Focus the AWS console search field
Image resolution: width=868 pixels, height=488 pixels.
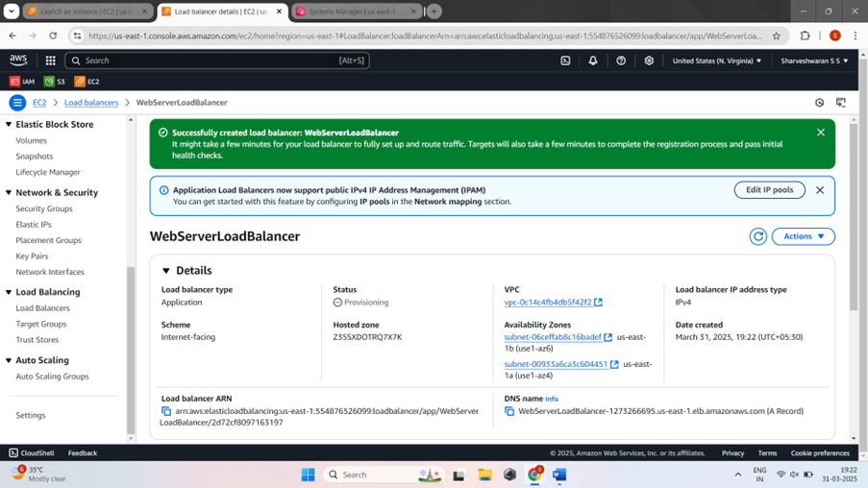click(217, 61)
